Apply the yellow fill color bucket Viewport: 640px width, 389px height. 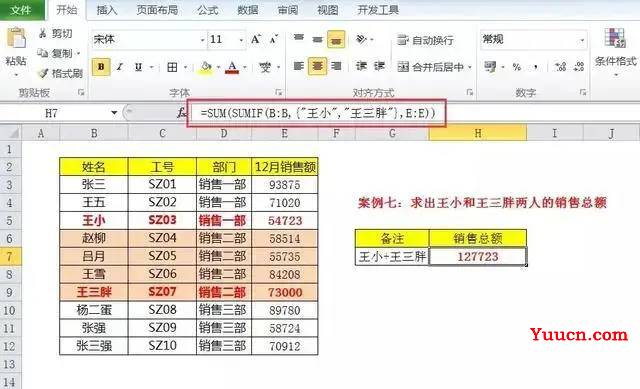[x=206, y=67]
